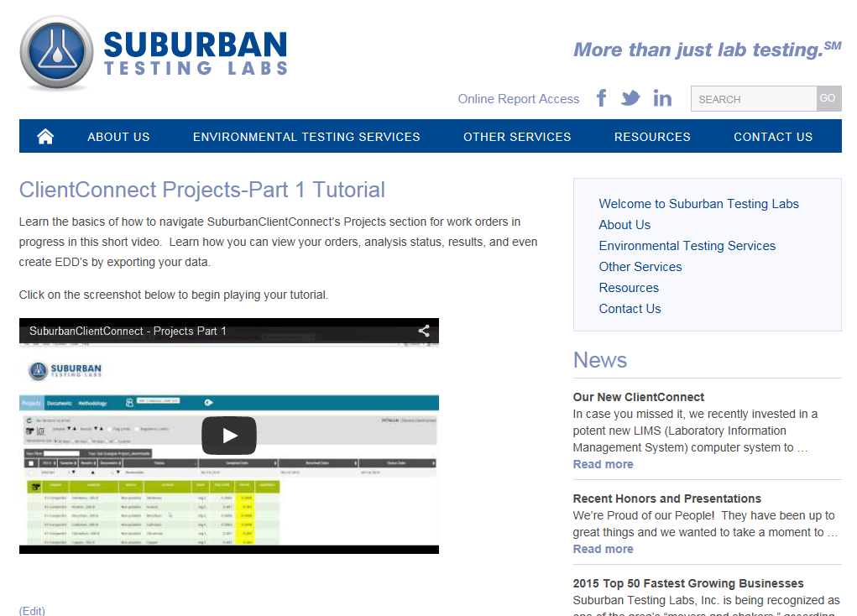Open Suburban Testing Labs' Facebook page
The height and width of the screenshot is (616, 857).
click(601, 97)
